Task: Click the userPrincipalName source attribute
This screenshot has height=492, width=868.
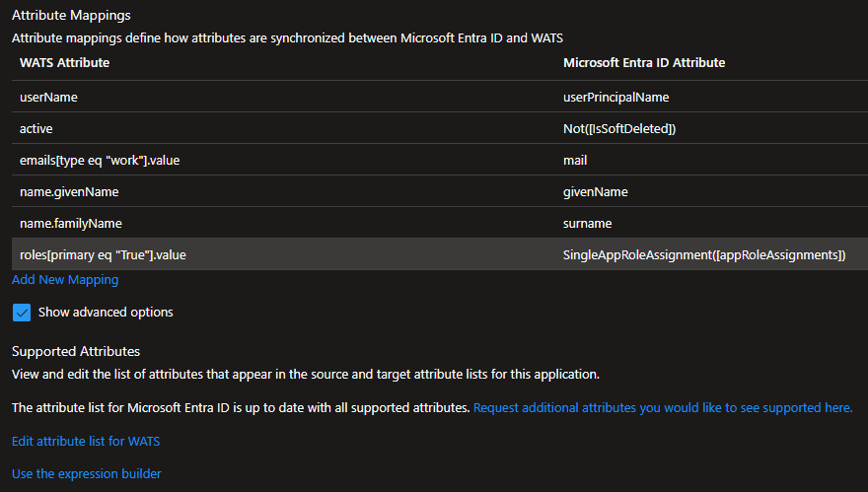Action: 616,97
